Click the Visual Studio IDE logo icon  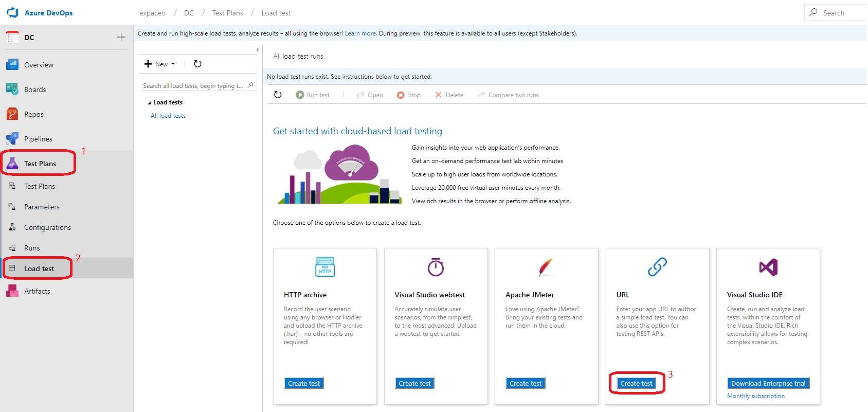(x=768, y=267)
